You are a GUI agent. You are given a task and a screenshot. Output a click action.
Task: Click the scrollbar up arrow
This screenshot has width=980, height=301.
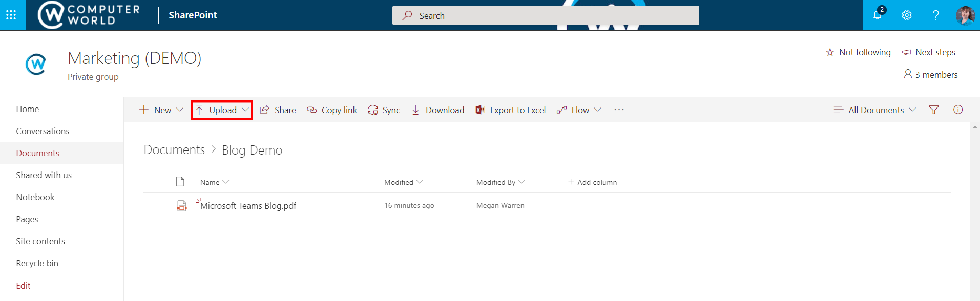(975, 127)
